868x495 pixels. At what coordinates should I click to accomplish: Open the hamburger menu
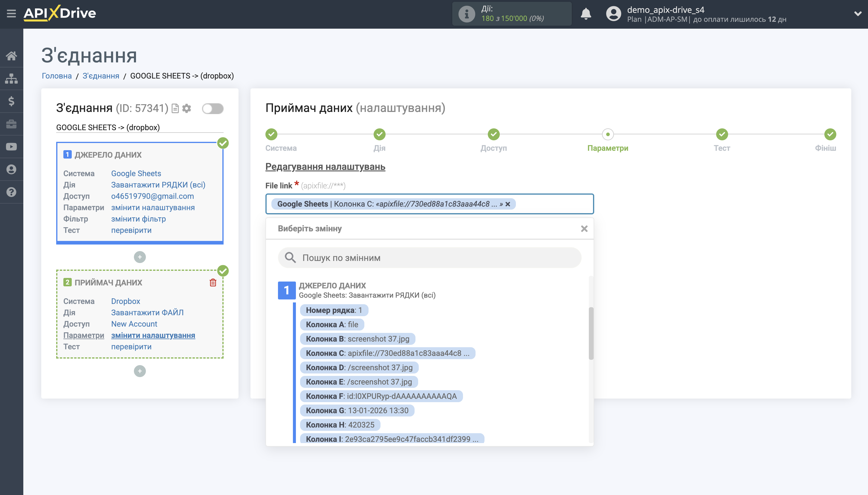coord(11,13)
